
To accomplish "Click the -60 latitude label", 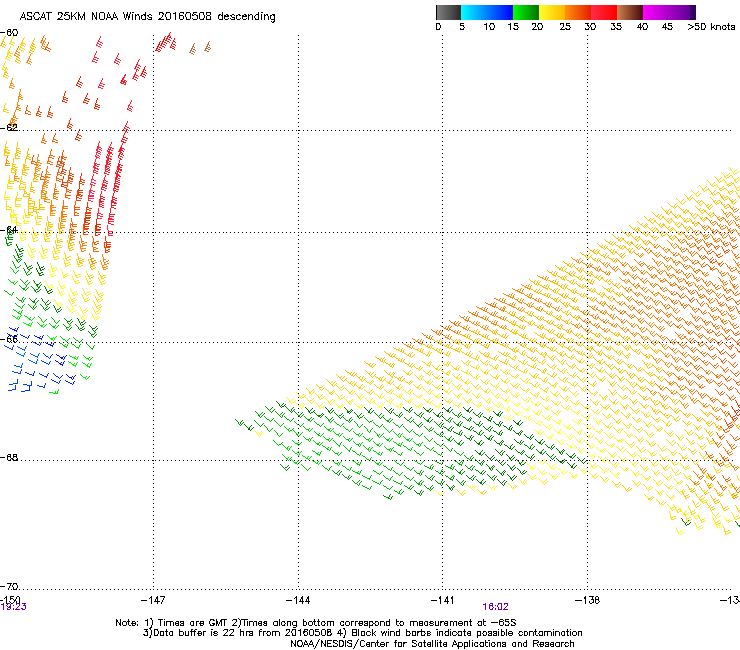I will (x=9, y=33).
